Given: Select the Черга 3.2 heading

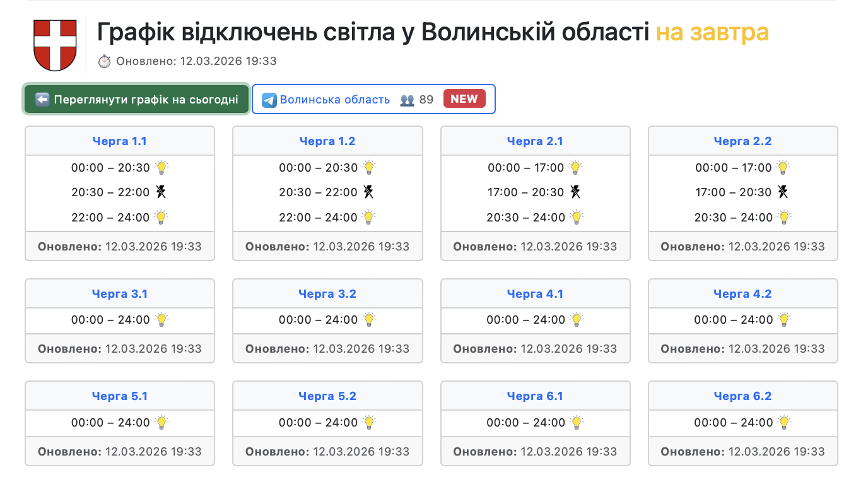Looking at the screenshot, I should 327,294.
